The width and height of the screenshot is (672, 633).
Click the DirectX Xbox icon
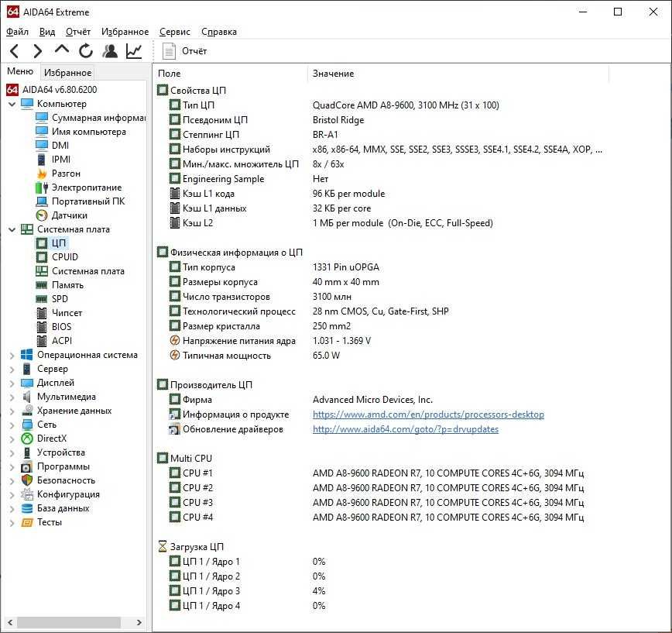(x=26, y=439)
